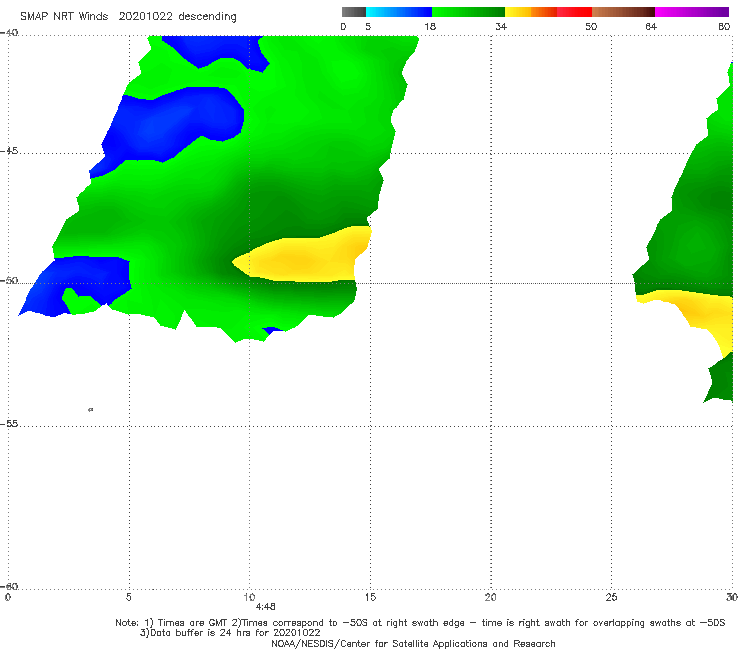740x650 pixels.
Task: Click the green segment of the color bar
Action: click(x=468, y=12)
